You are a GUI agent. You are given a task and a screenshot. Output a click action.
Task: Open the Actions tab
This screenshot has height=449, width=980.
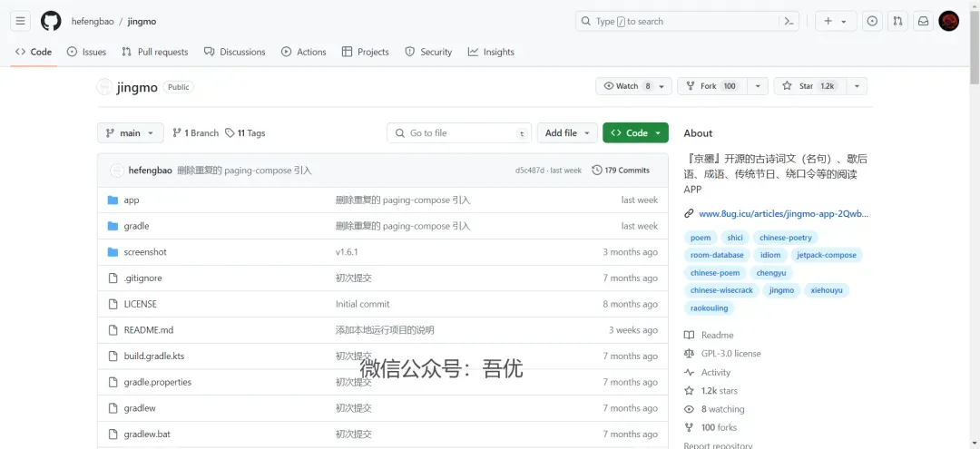[x=304, y=52]
